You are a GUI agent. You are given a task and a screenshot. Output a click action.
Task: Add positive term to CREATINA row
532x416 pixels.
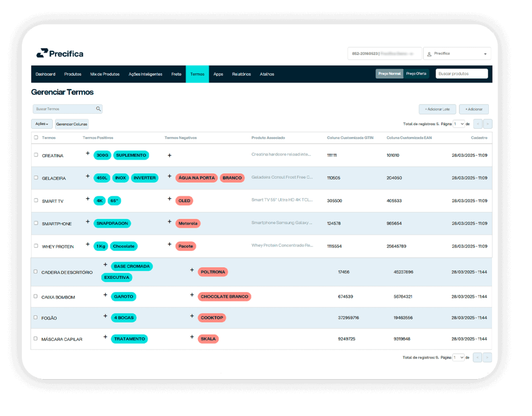pyautogui.click(x=88, y=154)
